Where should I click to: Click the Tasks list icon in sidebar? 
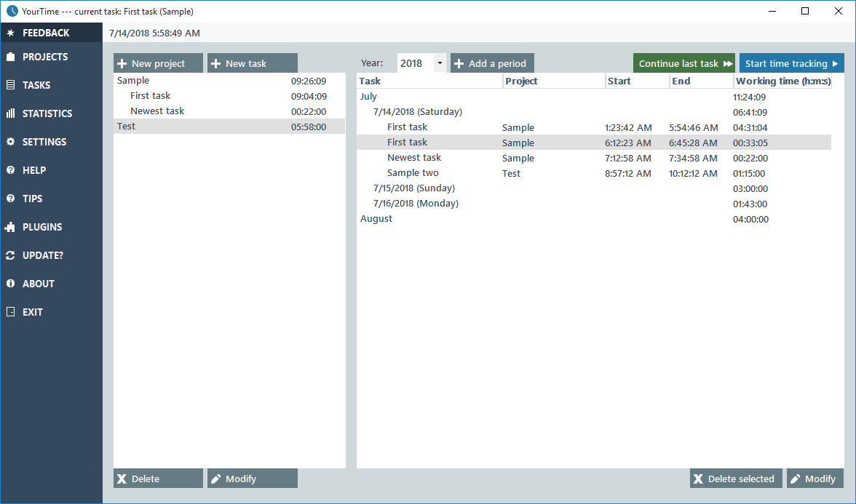10,85
